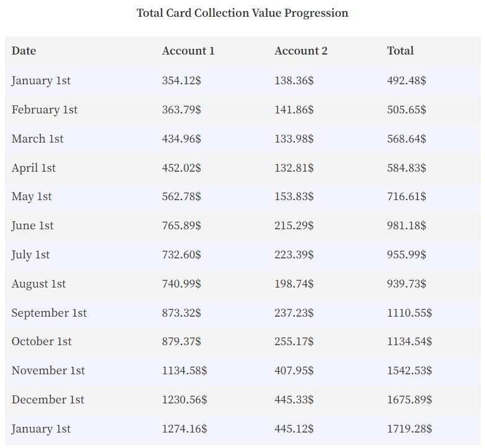The image size is (485, 448).
Task: Click the Total column header
Action: (400, 51)
